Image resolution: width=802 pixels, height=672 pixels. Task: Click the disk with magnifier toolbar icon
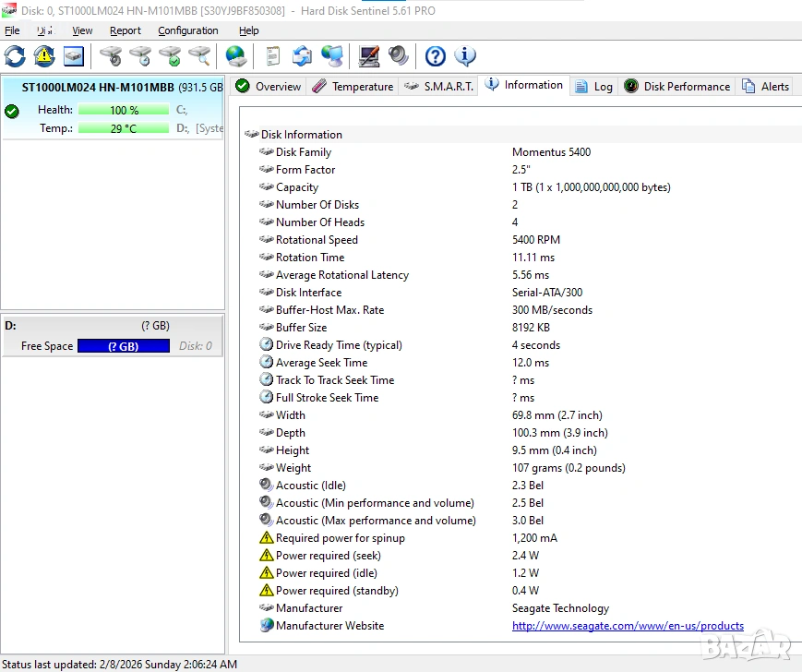coord(199,56)
